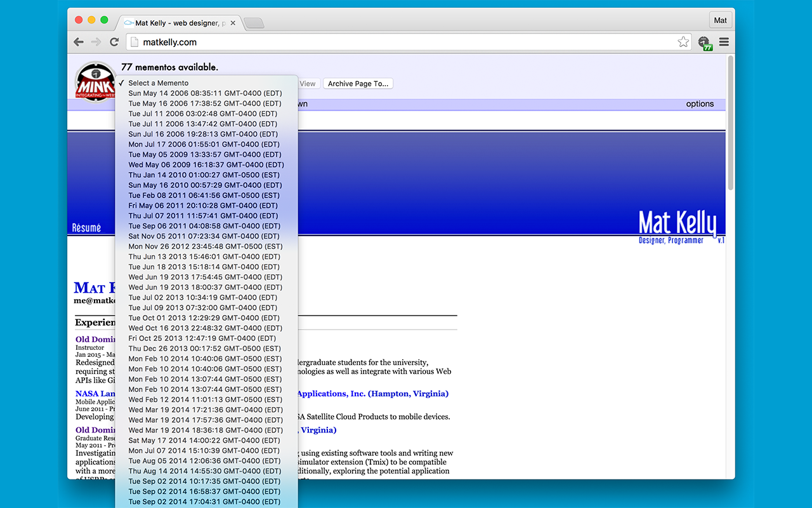
Task: Open the Mat menu in the menu bar
Action: coord(720,20)
